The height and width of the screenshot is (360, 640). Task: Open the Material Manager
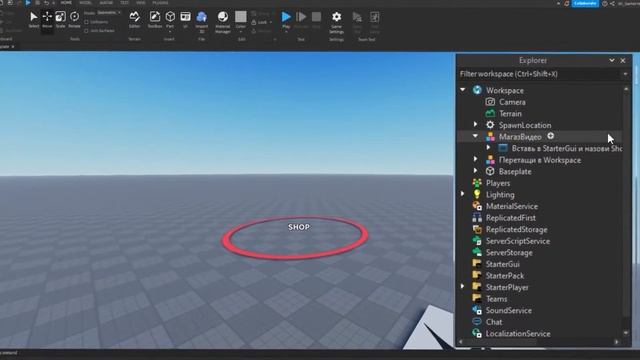(223, 21)
